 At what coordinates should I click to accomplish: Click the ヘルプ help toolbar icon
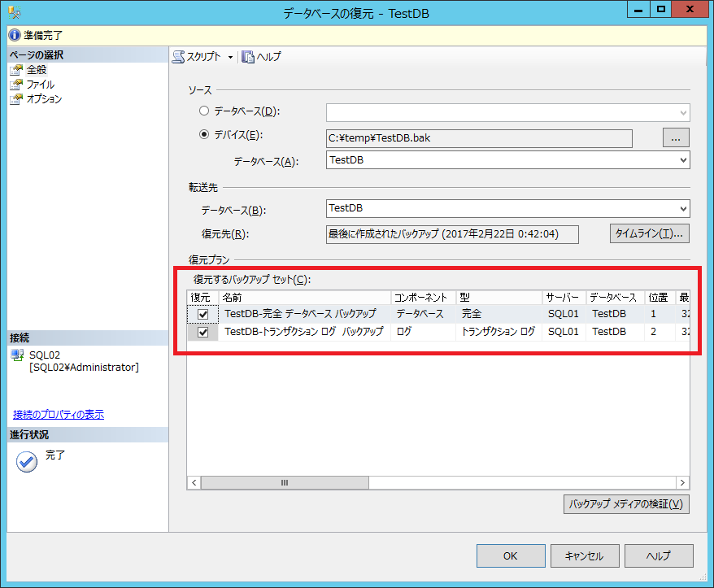coord(247,57)
